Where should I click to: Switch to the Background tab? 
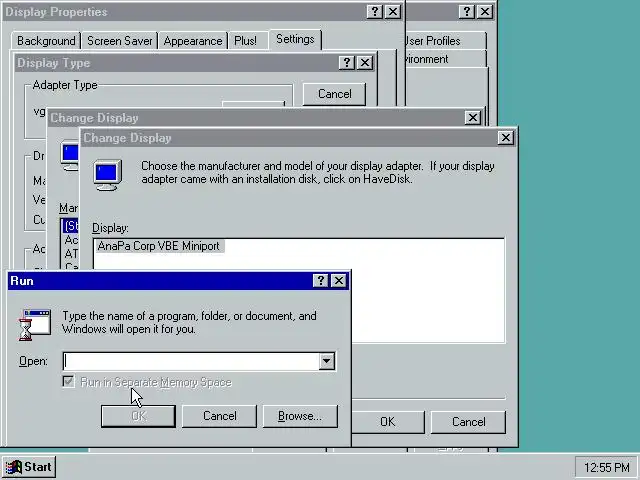[46, 41]
